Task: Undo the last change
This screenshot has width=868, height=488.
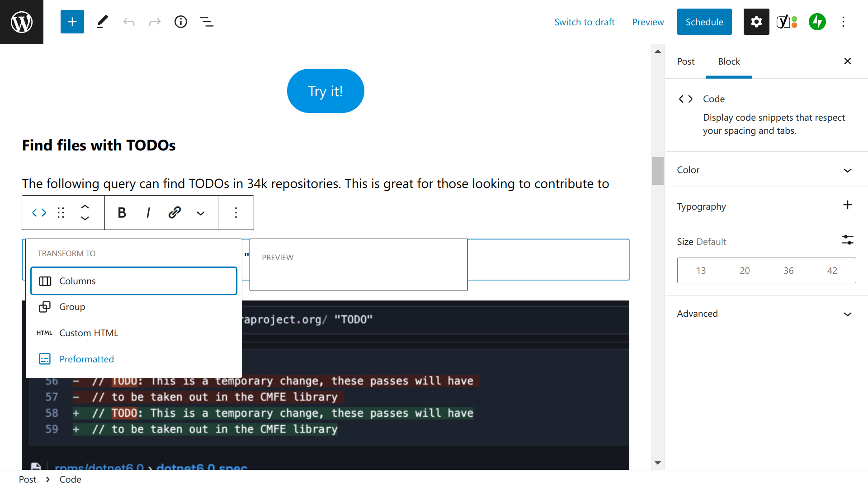Action: pyautogui.click(x=129, y=22)
